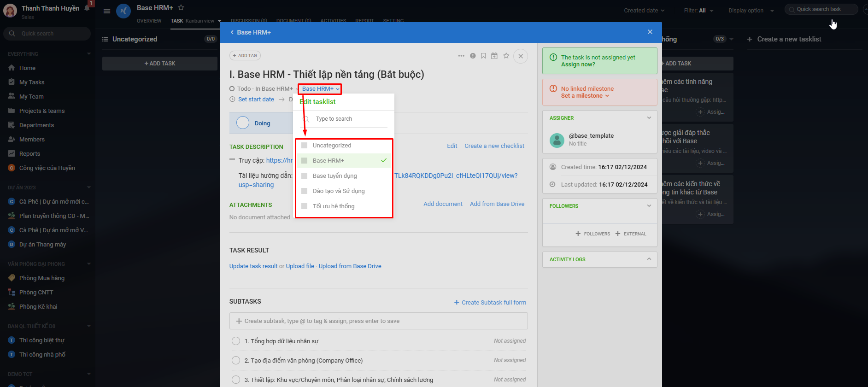Screen dimensions: 868x387
Task: Complete subtask Tổng hợp dữ liệu nhân sự
Action: [x=236, y=341]
